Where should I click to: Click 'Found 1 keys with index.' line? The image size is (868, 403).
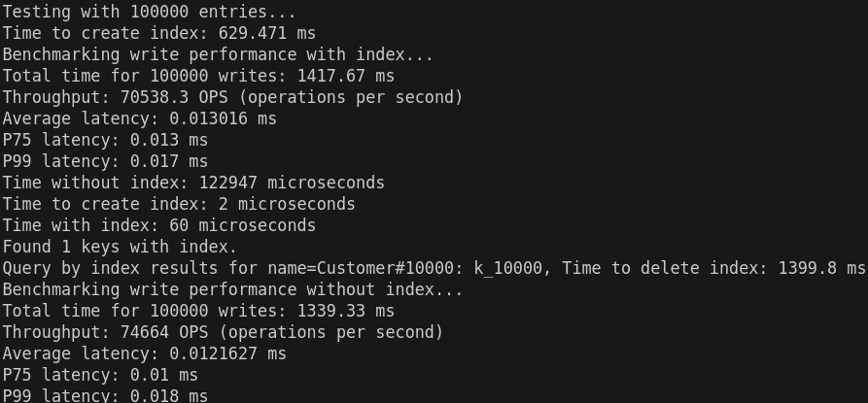click(120, 247)
